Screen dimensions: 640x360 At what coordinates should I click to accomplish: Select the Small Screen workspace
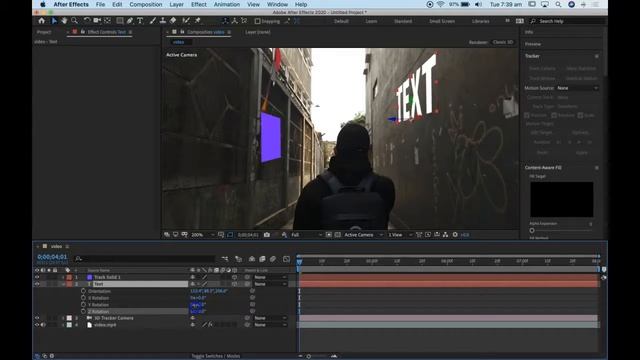point(442,21)
